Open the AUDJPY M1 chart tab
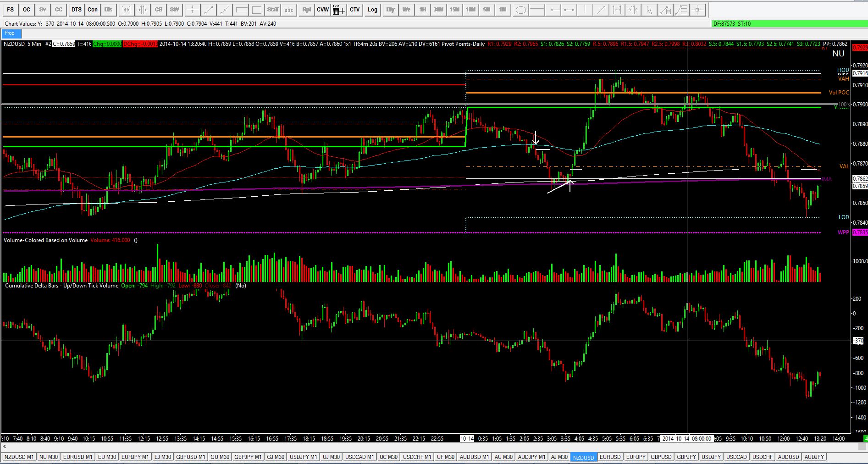 [531, 457]
